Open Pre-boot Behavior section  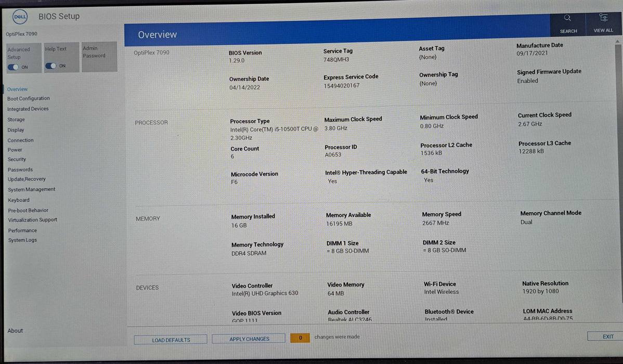point(28,211)
